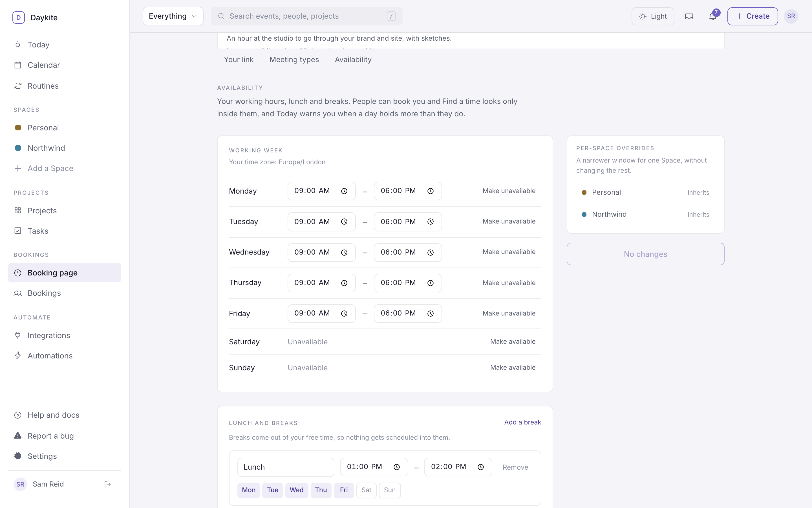
Task: Go to Today in sidebar
Action: pyautogui.click(x=64, y=45)
